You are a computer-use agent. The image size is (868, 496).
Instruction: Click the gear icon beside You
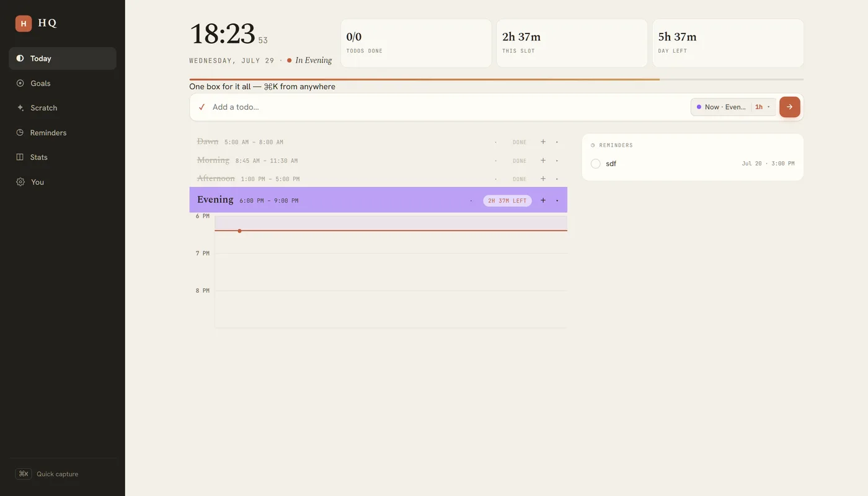[x=20, y=182]
